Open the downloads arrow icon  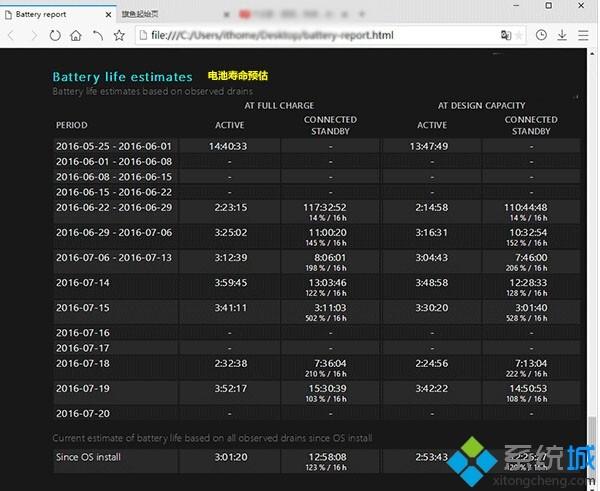coord(562,35)
